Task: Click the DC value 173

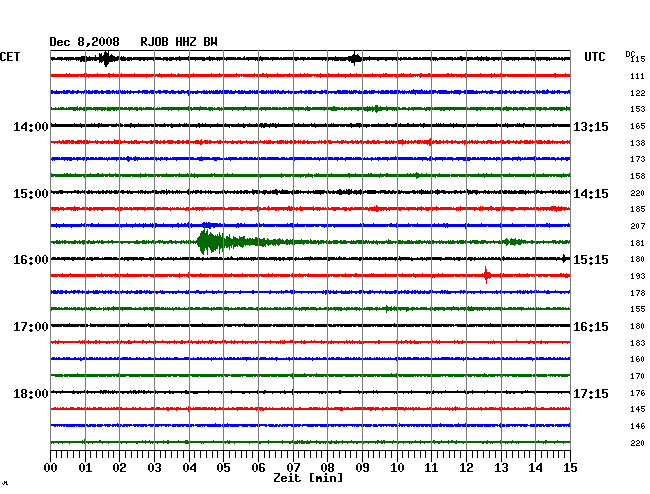Action: [x=638, y=159]
